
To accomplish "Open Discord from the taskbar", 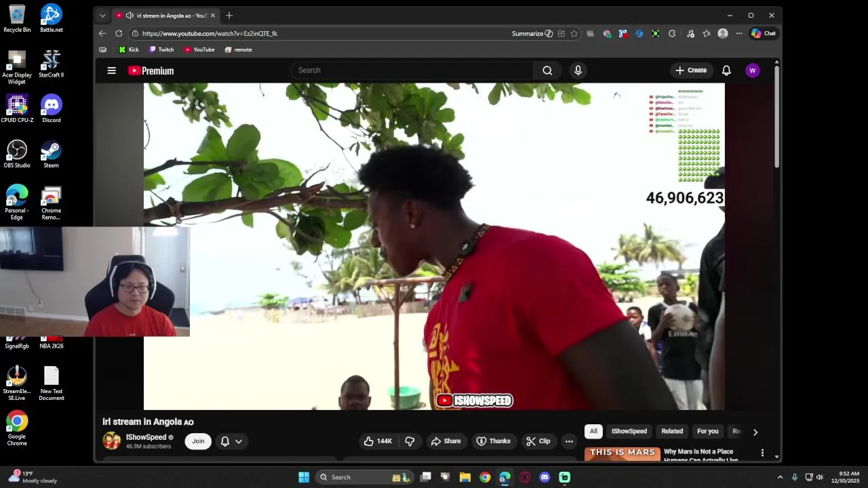I will tap(545, 477).
